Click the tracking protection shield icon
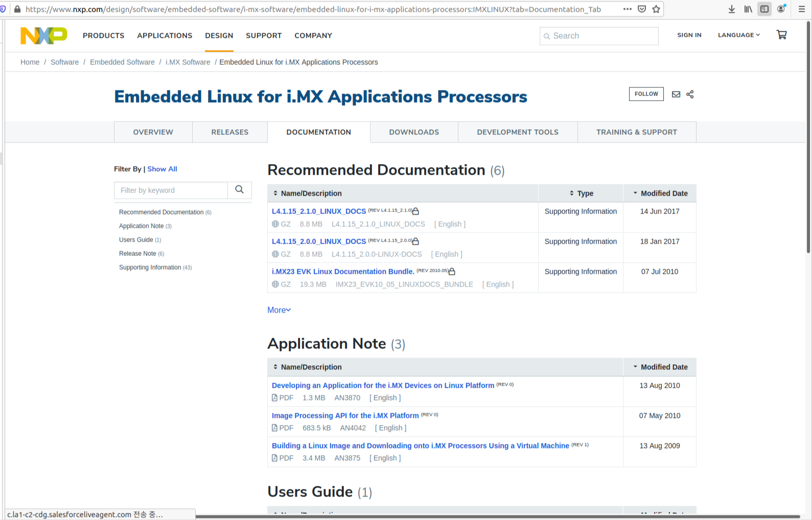This screenshot has width=812, height=520. (x=3, y=9)
